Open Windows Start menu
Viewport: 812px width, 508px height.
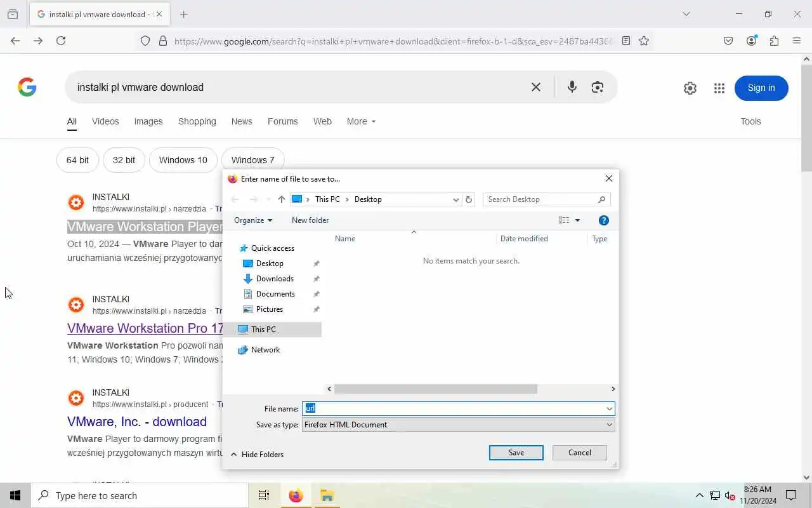[x=15, y=495]
